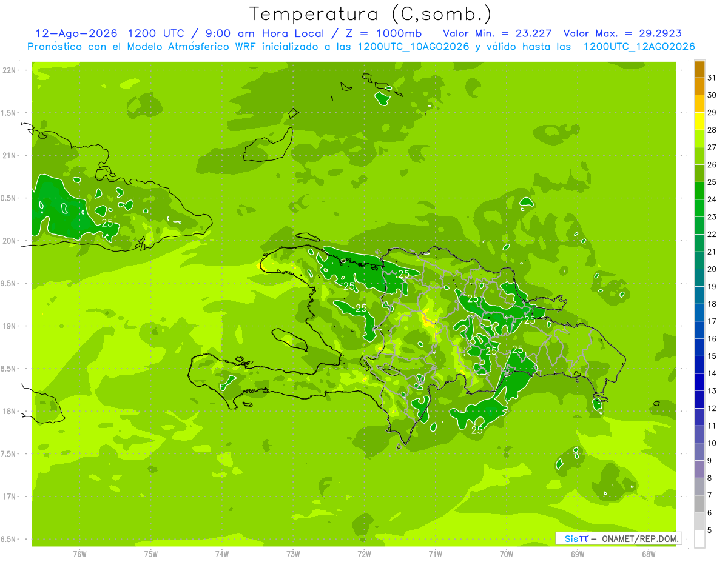
Task: Click the southernmost 25 contour label on Hispaniola
Action: pos(477,430)
